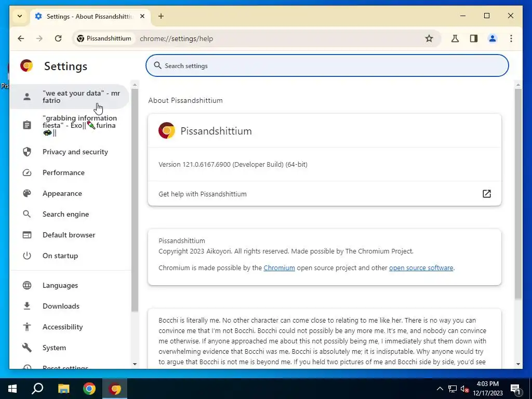Open System settings
The width and height of the screenshot is (532, 399).
coord(69,348)
